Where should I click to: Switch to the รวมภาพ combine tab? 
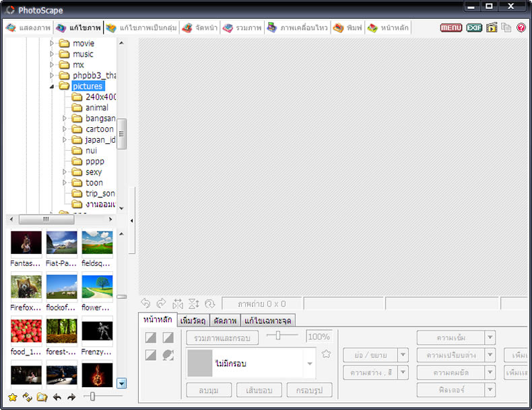coord(242,28)
